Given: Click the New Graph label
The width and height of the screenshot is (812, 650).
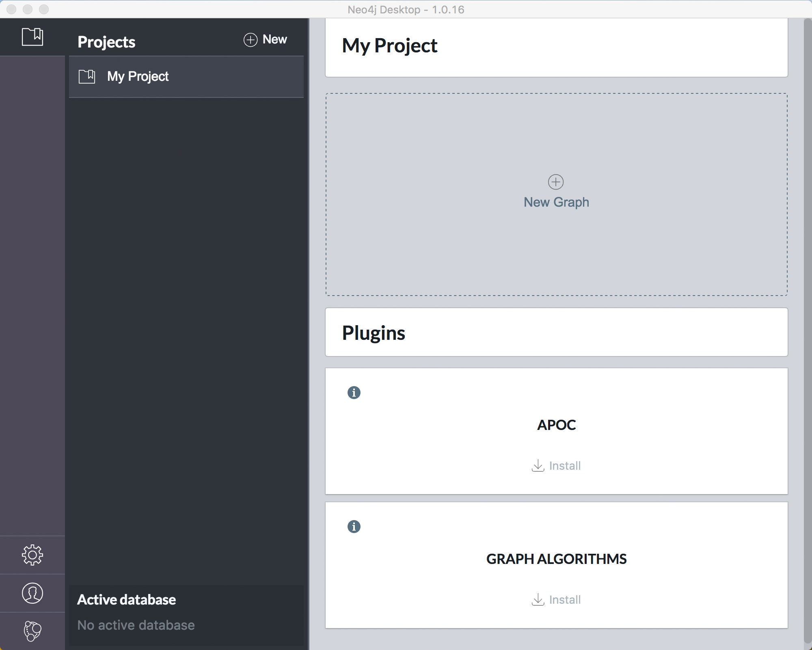Looking at the screenshot, I should coord(556,202).
